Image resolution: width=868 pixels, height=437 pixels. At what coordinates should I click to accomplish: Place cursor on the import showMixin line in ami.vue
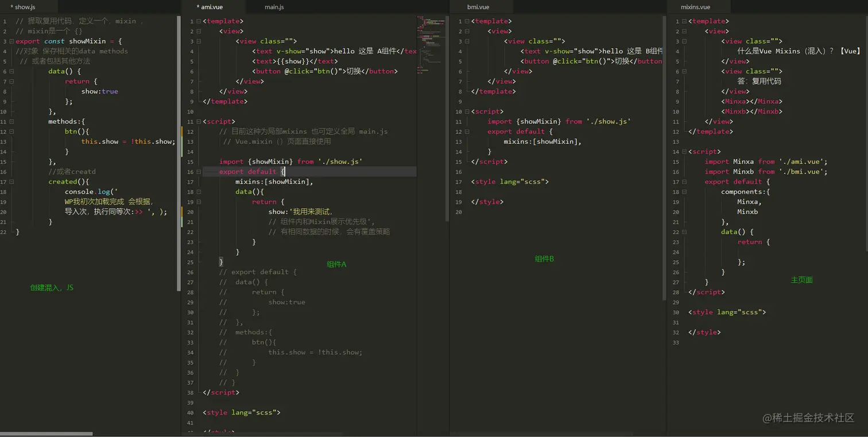coord(290,162)
